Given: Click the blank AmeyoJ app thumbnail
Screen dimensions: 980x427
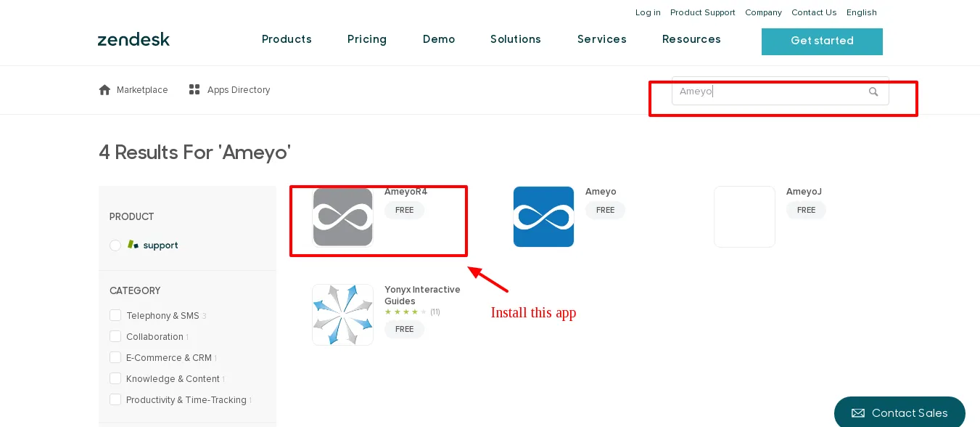Looking at the screenshot, I should (744, 216).
